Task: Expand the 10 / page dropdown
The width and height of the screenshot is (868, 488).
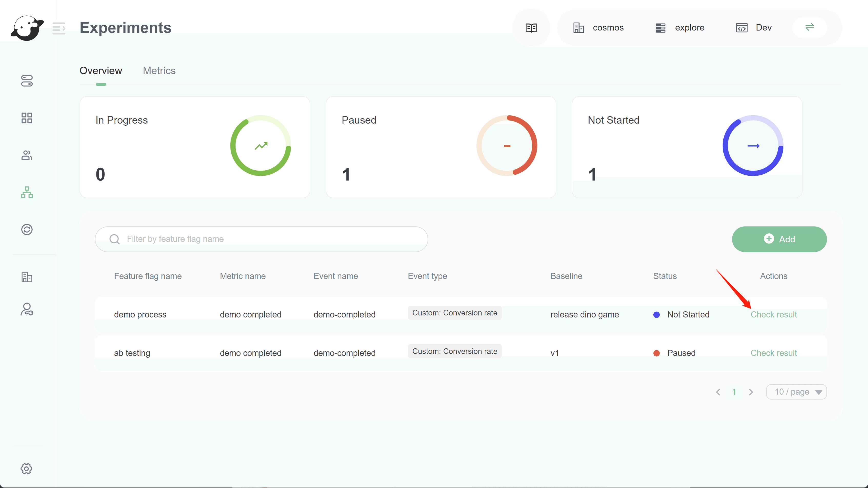Action: click(x=796, y=392)
